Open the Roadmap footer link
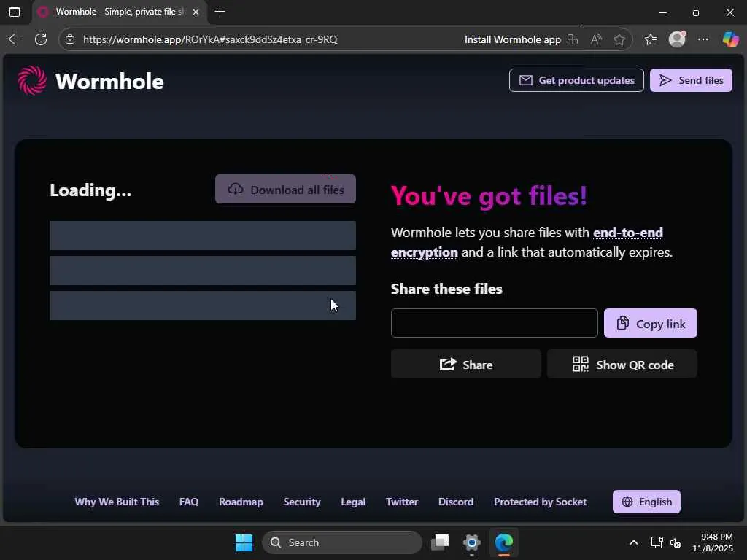Image resolution: width=747 pixels, height=560 pixels. click(x=241, y=502)
